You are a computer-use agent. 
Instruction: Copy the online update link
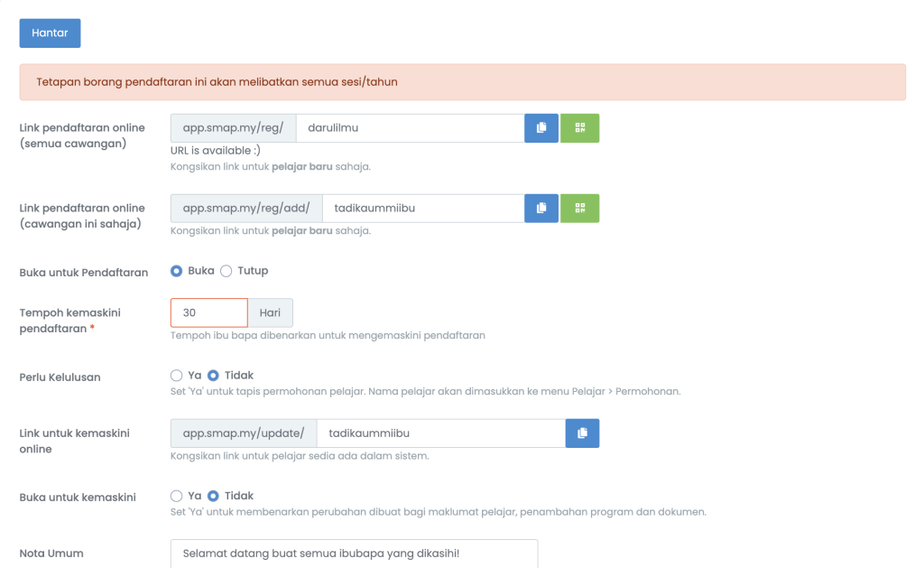(582, 433)
